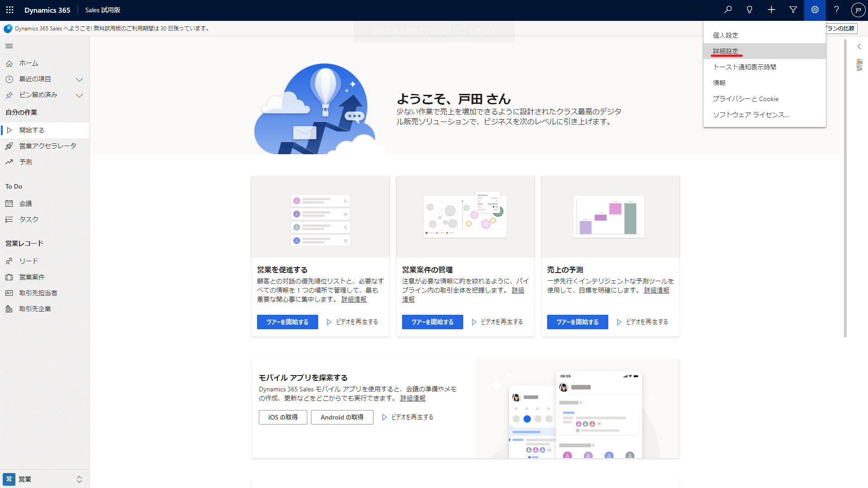Open 会議 calendar item in sidebar
Image resolution: width=868 pixels, height=488 pixels.
click(44, 204)
